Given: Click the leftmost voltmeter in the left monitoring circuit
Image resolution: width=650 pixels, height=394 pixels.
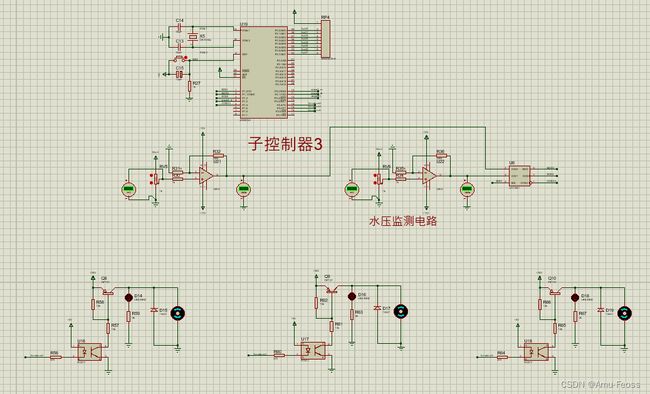Looking at the screenshot, I should pyautogui.click(x=129, y=190).
